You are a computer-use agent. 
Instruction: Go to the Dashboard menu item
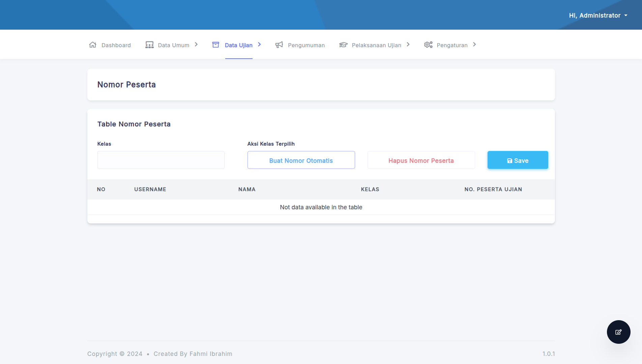(116, 45)
